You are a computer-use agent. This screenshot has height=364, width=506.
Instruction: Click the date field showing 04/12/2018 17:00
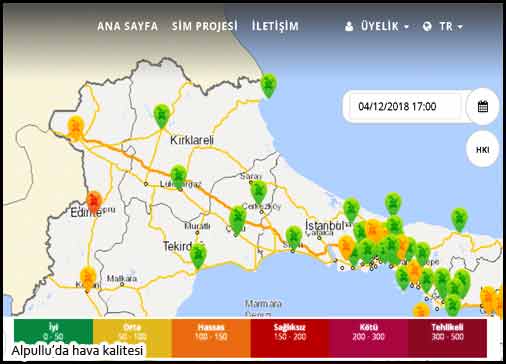(x=405, y=107)
